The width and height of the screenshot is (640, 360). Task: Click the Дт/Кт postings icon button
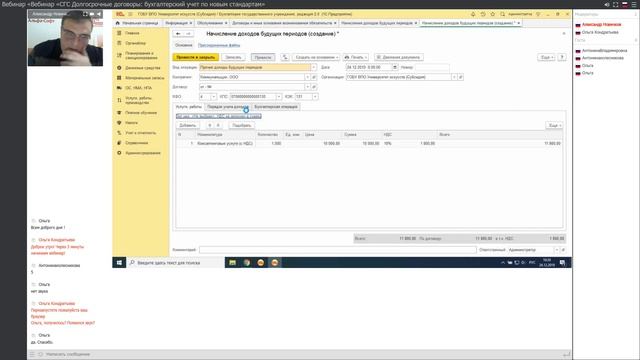point(285,57)
